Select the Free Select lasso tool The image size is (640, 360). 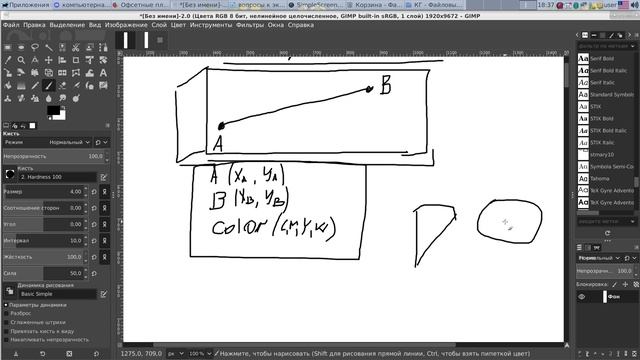tap(35, 47)
